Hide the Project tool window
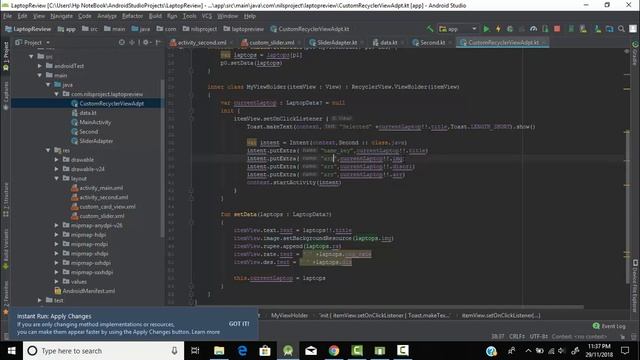640x360 pixels. pyautogui.click(x=158, y=42)
